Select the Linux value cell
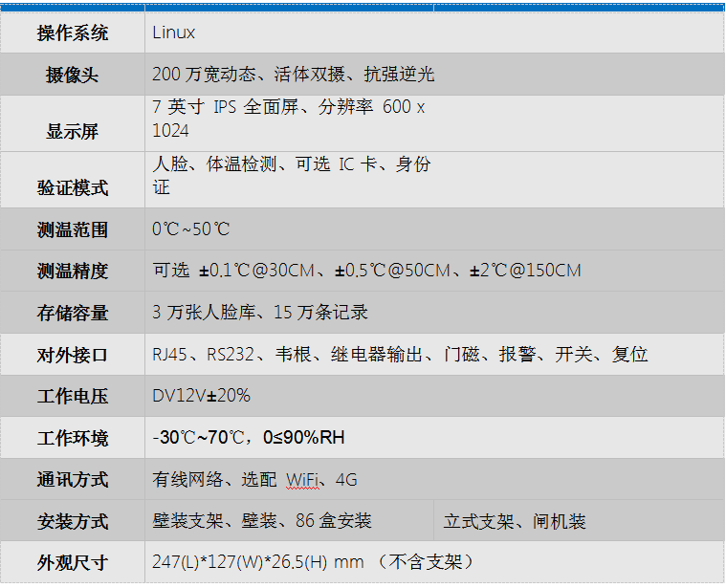This screenshot has width=726, height=588. point(173,33)
